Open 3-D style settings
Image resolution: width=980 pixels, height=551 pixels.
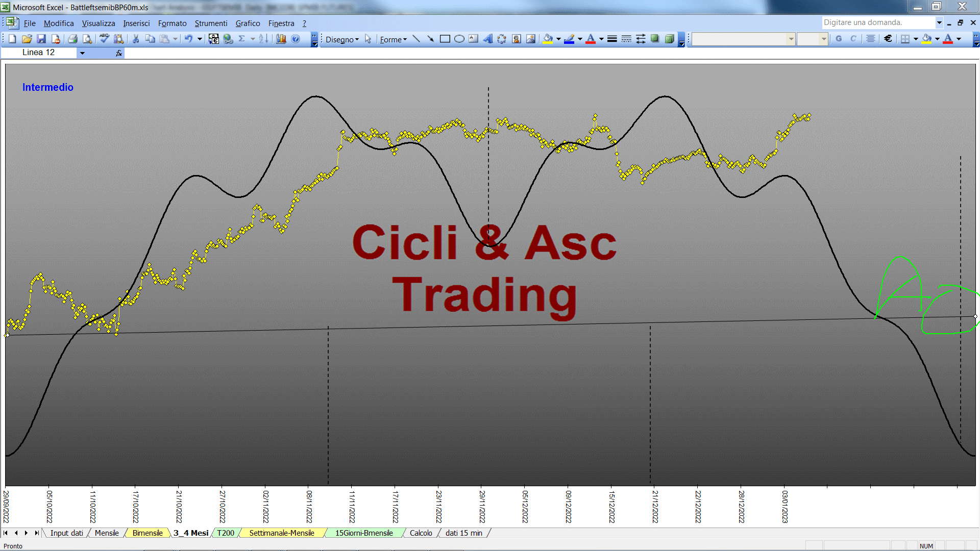pos(669,39)
